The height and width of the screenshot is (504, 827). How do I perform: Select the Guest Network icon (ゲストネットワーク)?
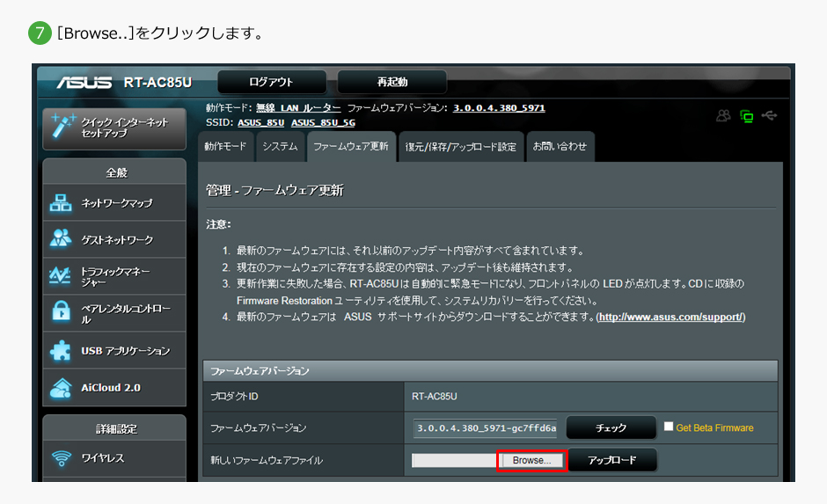point(61,239)
